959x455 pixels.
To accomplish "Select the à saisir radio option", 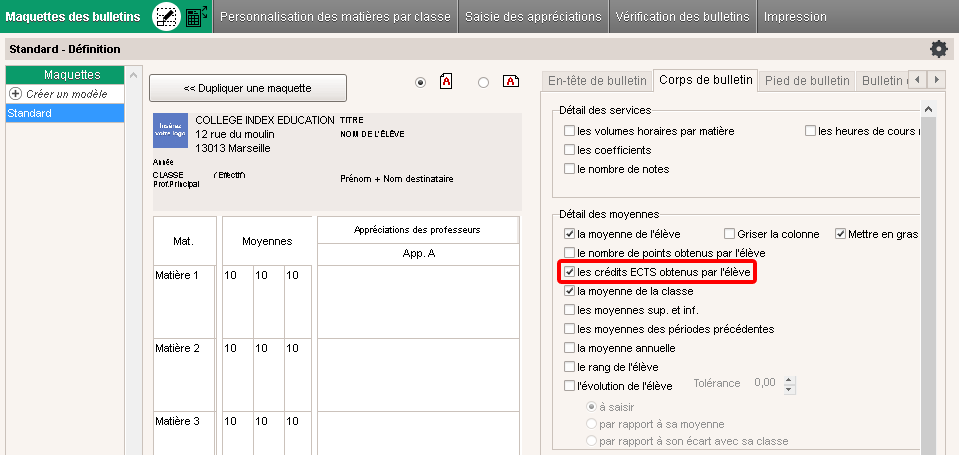I will point(591,407).
